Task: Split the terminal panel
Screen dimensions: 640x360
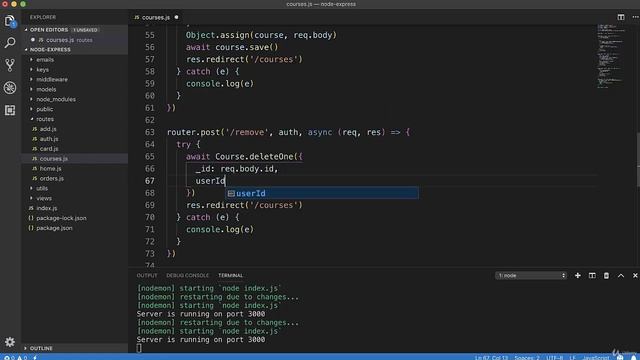Action: click(x=592, y=276)
